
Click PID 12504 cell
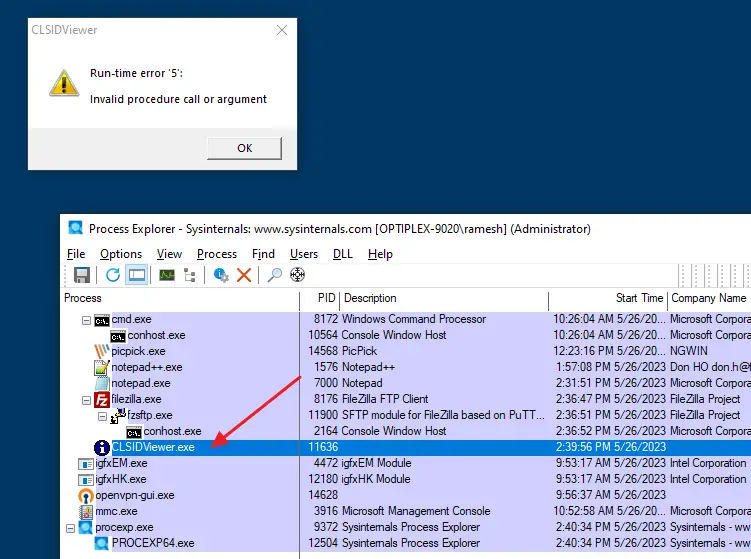(323, 543)
